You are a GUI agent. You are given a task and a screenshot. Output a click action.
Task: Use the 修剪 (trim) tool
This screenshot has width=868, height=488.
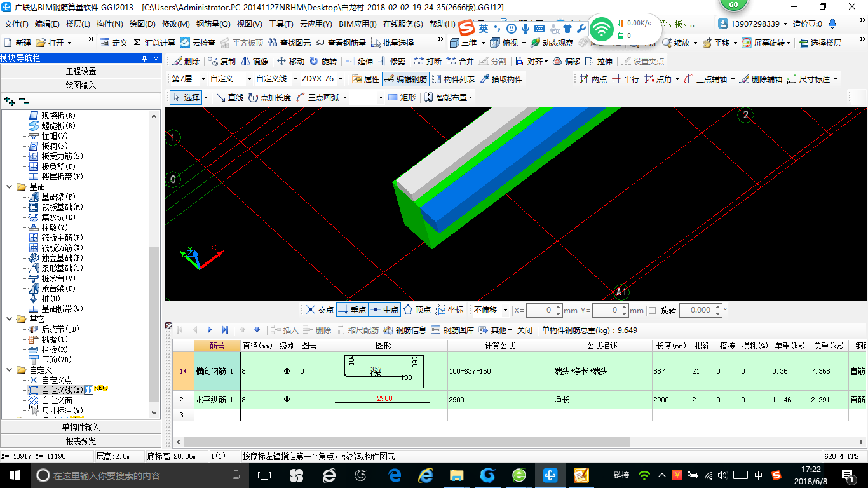tap(391, 62)
